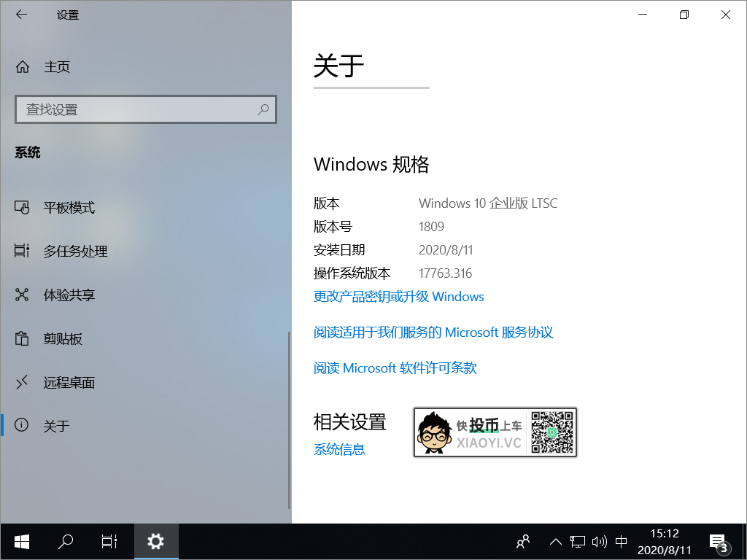Open taskbar search magnifier

(66, 542)
